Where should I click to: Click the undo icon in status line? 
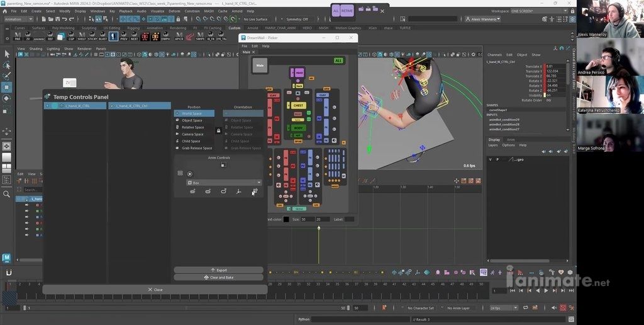click(x=65, y=20)
